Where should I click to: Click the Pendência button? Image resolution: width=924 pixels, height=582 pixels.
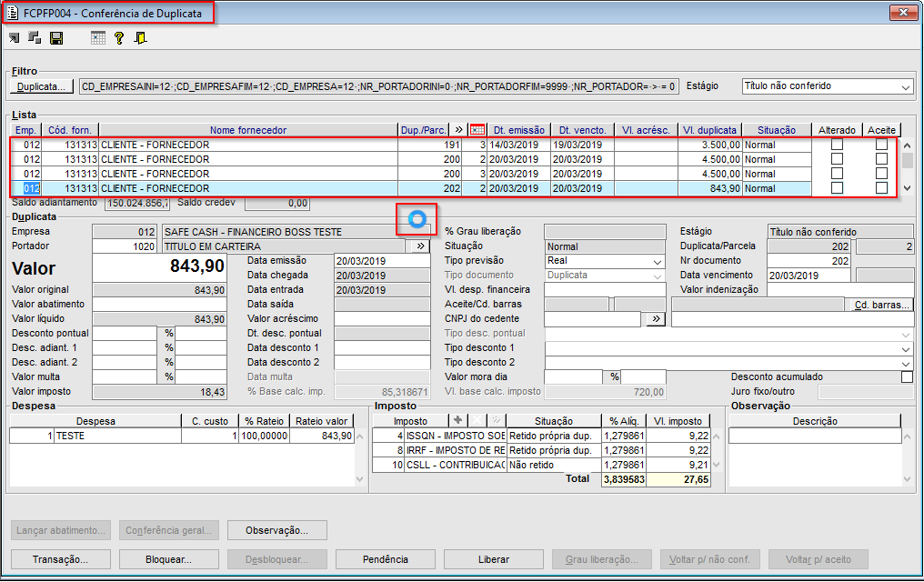tap(386, 559)
